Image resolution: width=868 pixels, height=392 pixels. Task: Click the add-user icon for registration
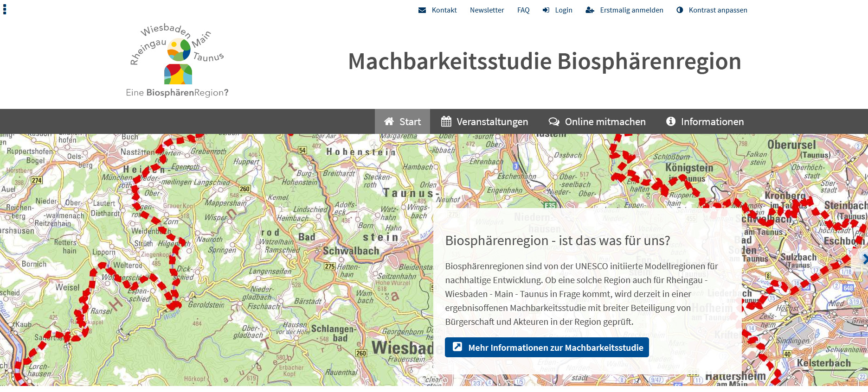coord(590,10)
